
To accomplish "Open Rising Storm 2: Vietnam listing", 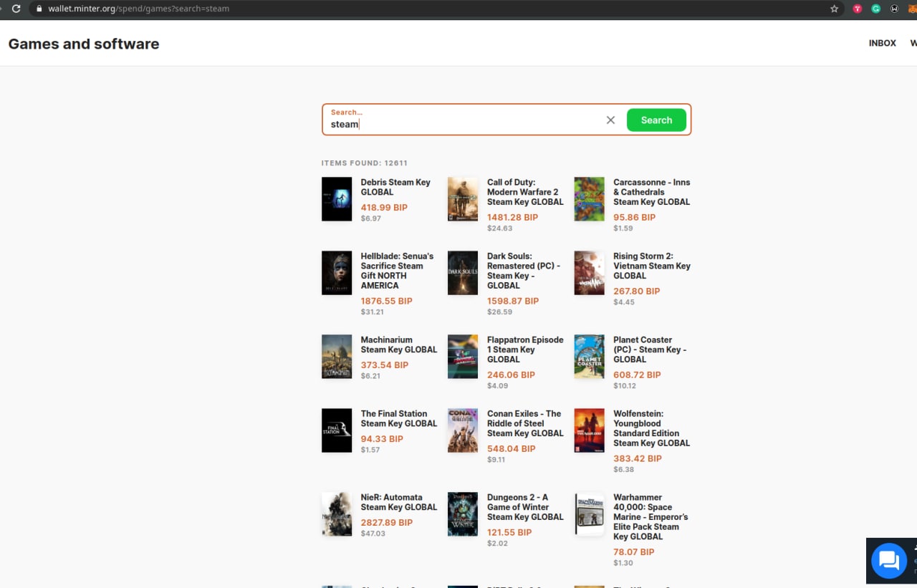I will coord(652,266).
